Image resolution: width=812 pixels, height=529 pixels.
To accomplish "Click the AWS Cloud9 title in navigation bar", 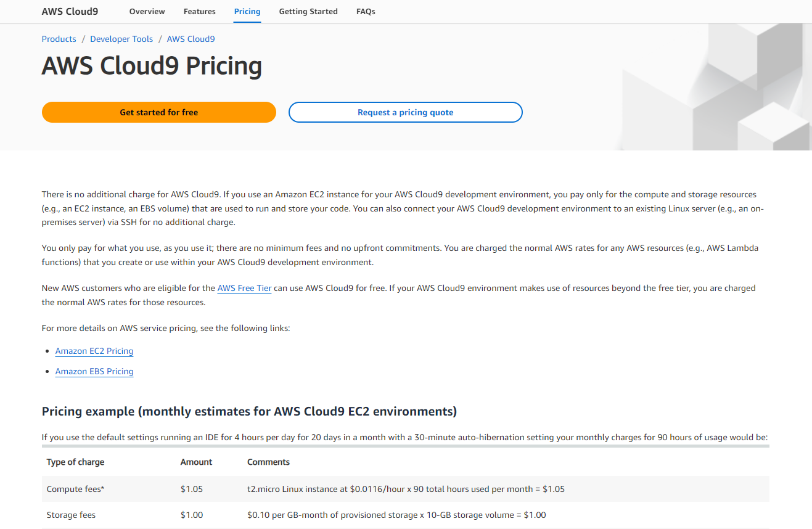I will 70,11.
